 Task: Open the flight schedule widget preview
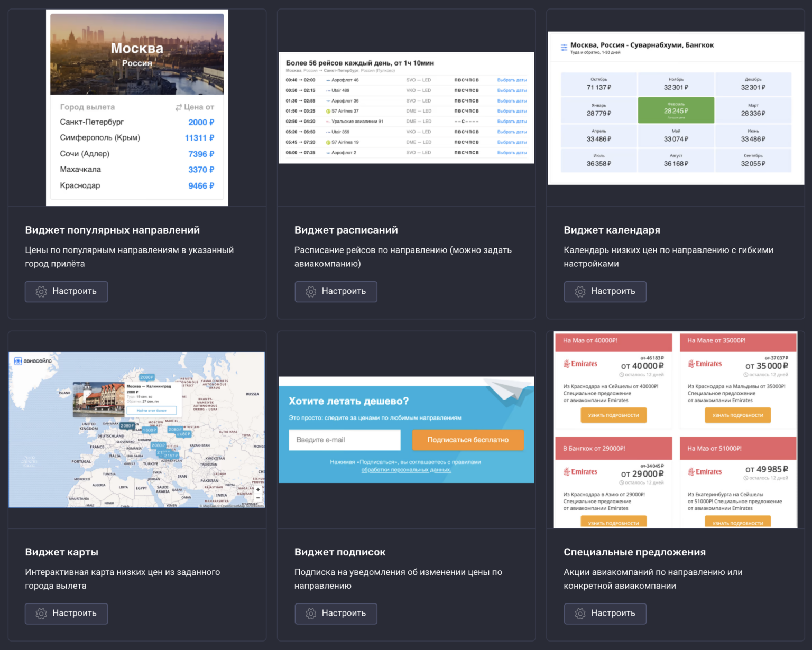coord(406,108)
